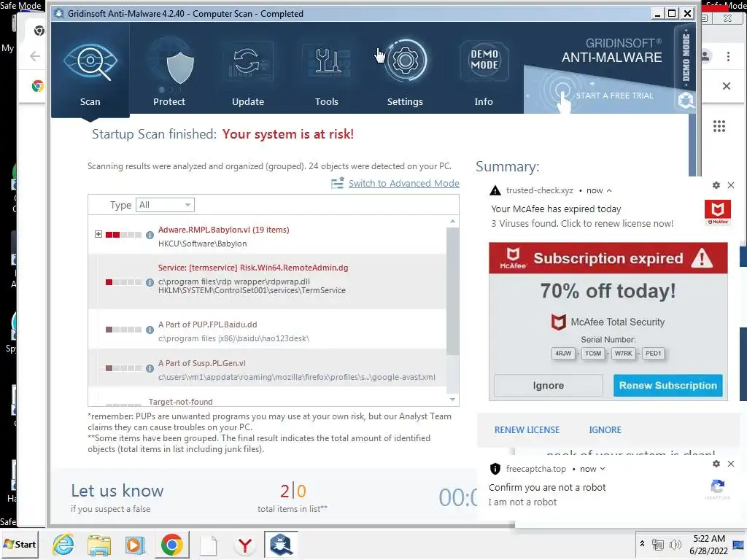Select the Adware.RMPL.Babylon.vl (19 items) entry

click(223, 230)
